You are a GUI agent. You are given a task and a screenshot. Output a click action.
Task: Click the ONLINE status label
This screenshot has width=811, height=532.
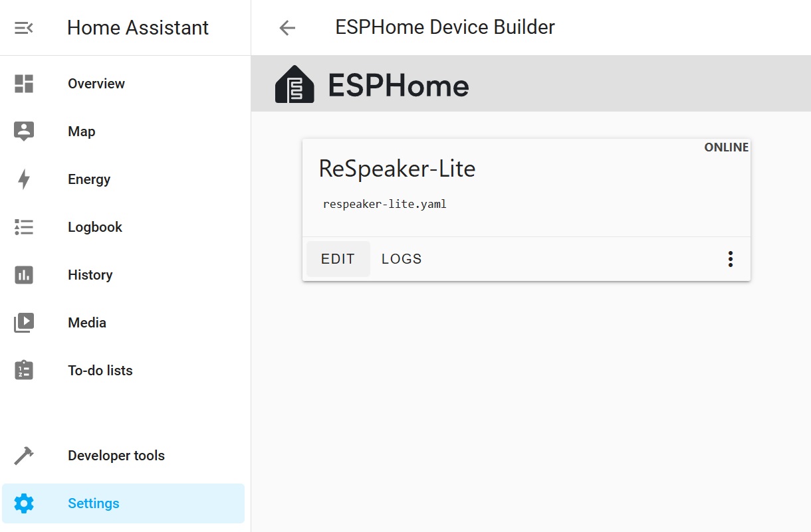(727, 147)
